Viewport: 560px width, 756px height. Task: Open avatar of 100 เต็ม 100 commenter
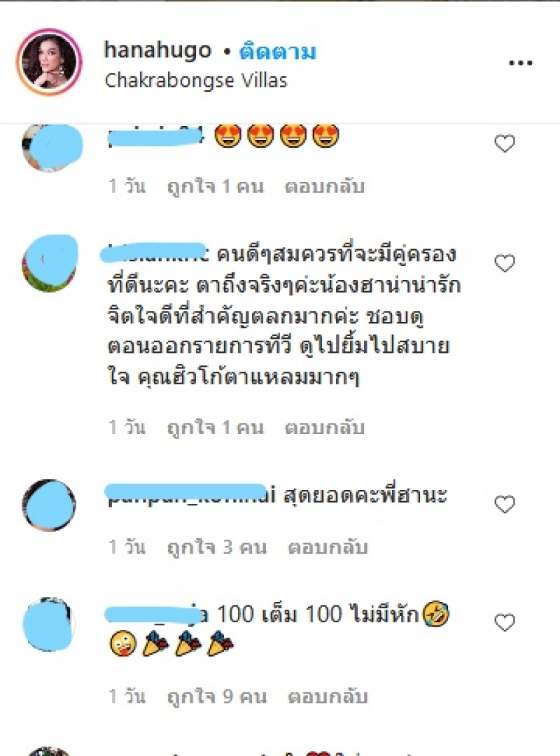tap(48, 624)
